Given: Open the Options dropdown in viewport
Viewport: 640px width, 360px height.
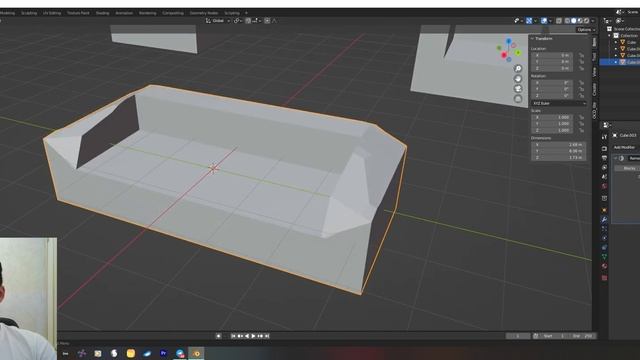Looking at the screenshot, I should 586,29.
